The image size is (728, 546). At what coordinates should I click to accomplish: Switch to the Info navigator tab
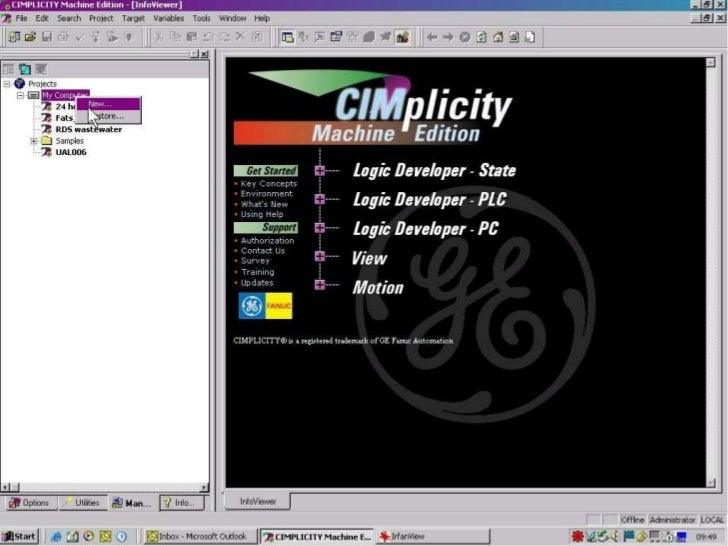click(182, 503)
